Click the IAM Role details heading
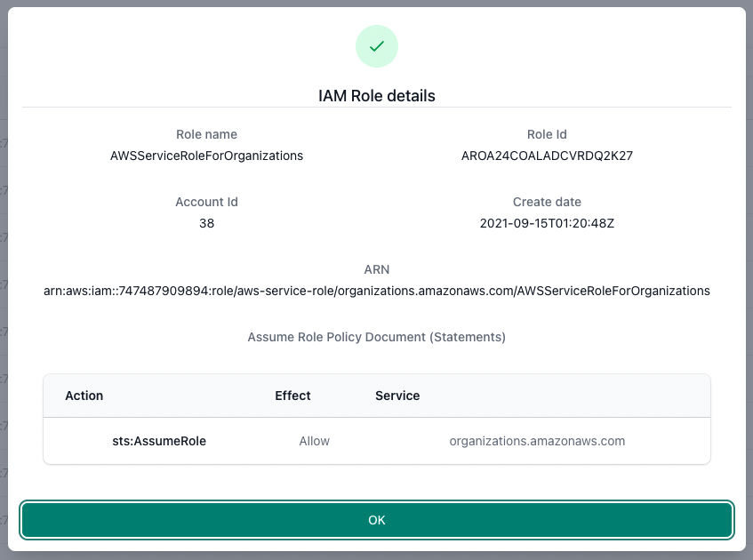Screen dimensions: 753x560 click(x=377, y=96)
